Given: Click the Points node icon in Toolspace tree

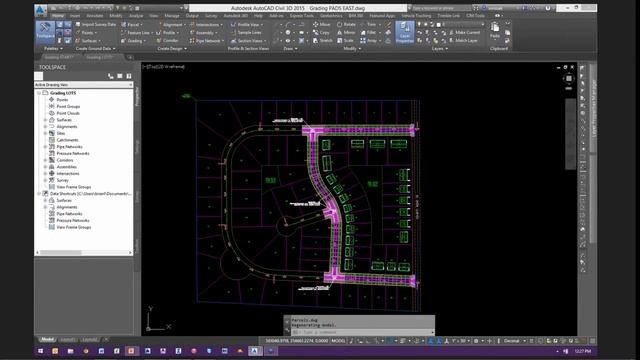Looking at the screenshot, I should pyautogui.click(x=52, y=100).
